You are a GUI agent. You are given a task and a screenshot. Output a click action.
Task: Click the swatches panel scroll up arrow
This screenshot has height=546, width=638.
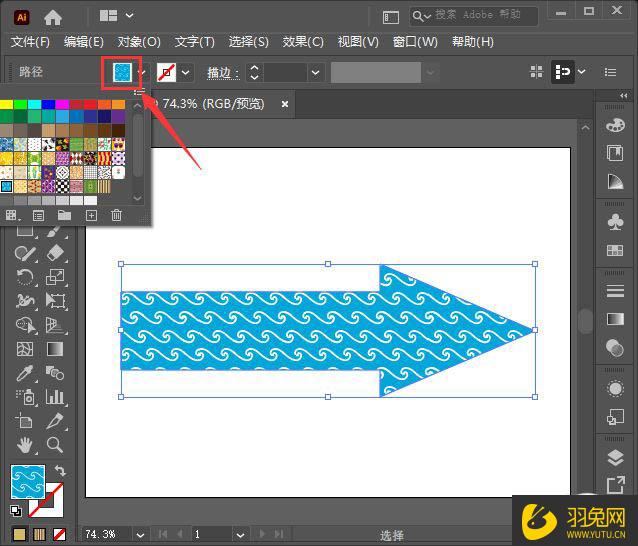[x=138, y=106]
